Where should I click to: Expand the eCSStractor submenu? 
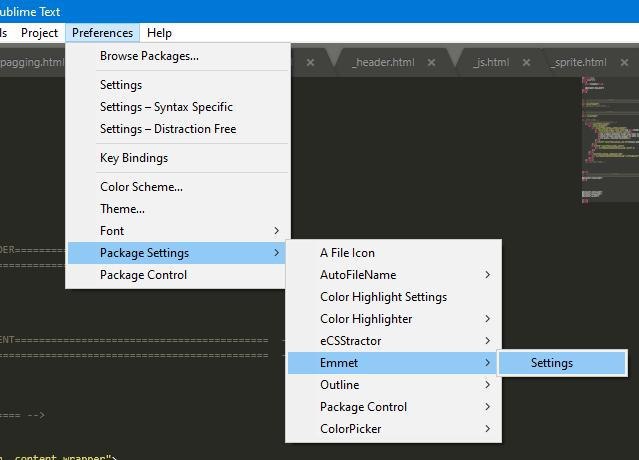tap(394, 341)
